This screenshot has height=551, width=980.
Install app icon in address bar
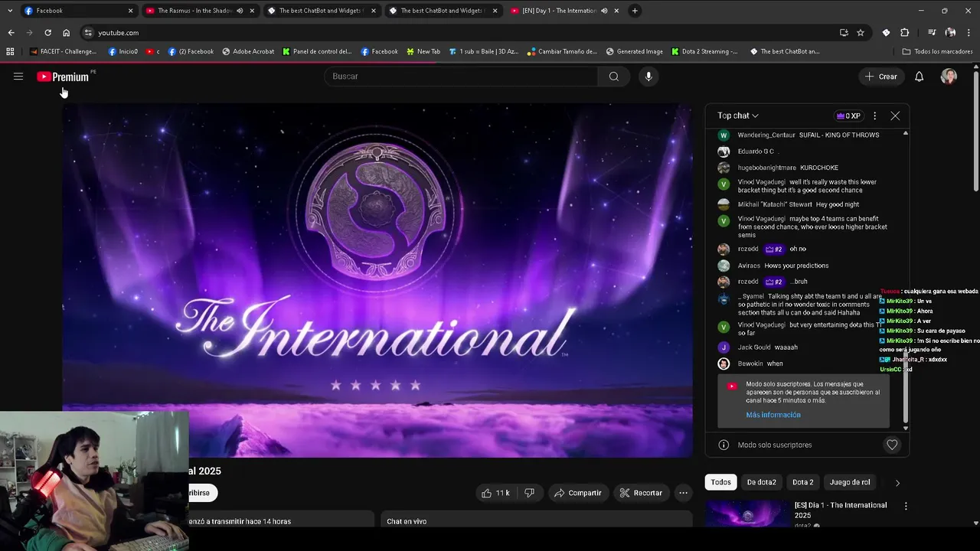844,33
